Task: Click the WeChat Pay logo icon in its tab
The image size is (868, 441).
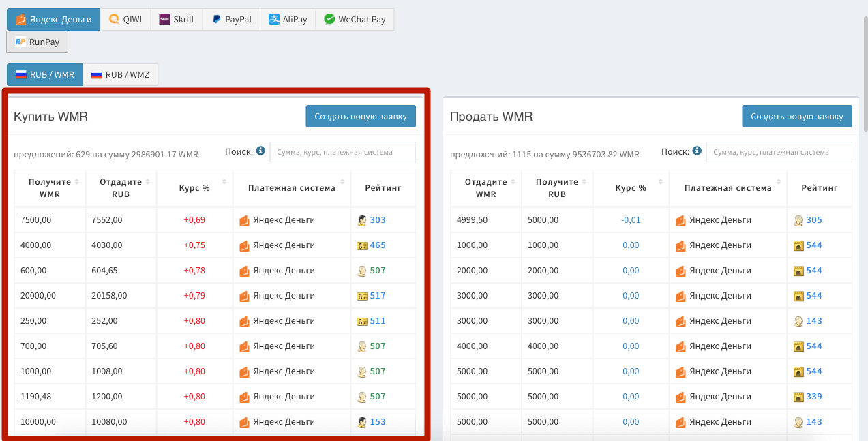Action: click(329, 19)
